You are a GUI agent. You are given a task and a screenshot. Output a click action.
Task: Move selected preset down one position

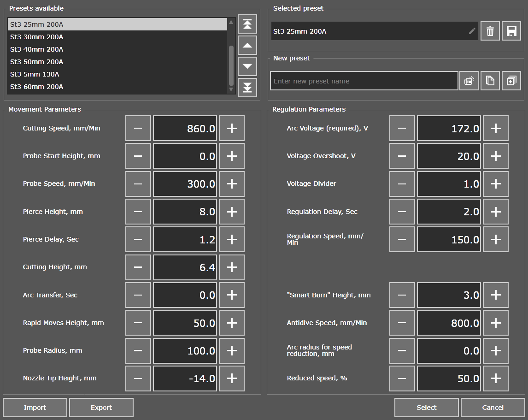(247, 66)
